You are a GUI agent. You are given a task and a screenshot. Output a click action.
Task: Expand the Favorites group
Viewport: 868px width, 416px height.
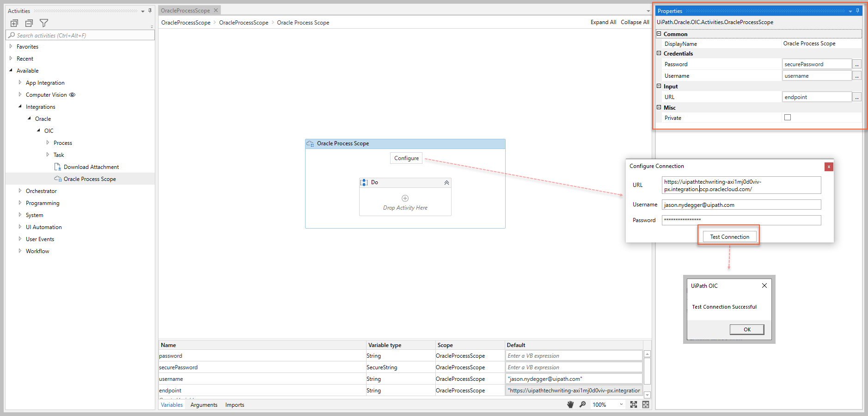(11, 46)
